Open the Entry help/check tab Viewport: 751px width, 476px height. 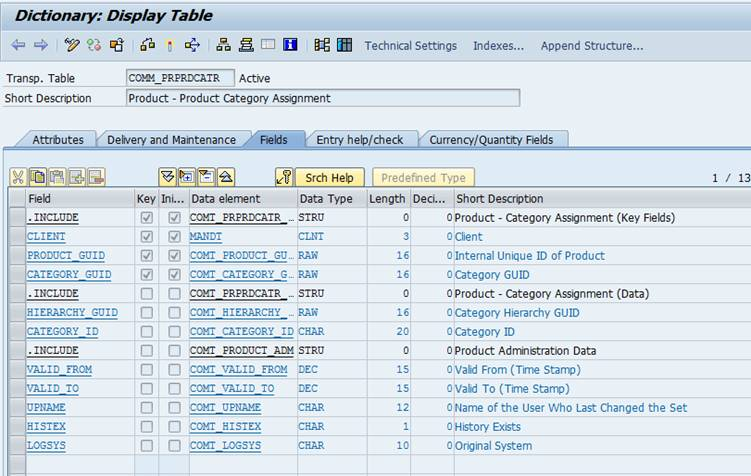pyautogui.click(x=359, y=140)
